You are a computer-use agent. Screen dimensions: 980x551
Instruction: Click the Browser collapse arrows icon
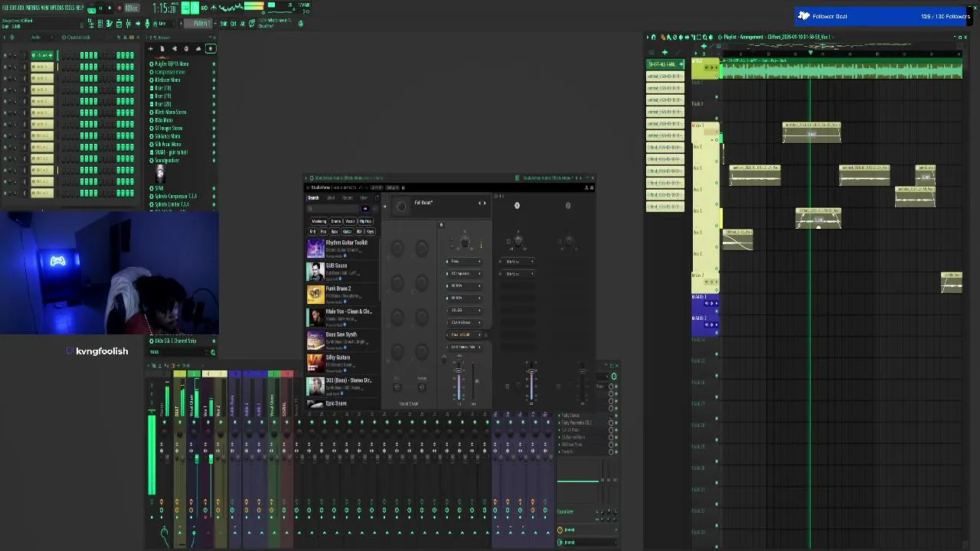150,48
